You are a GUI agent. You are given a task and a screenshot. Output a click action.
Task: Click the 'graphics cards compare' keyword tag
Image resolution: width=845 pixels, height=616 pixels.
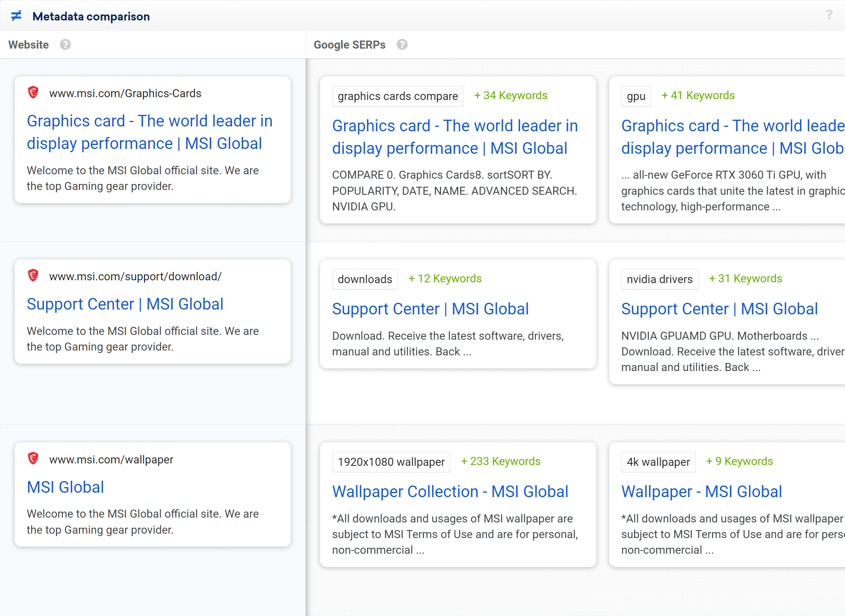point(398,96)
